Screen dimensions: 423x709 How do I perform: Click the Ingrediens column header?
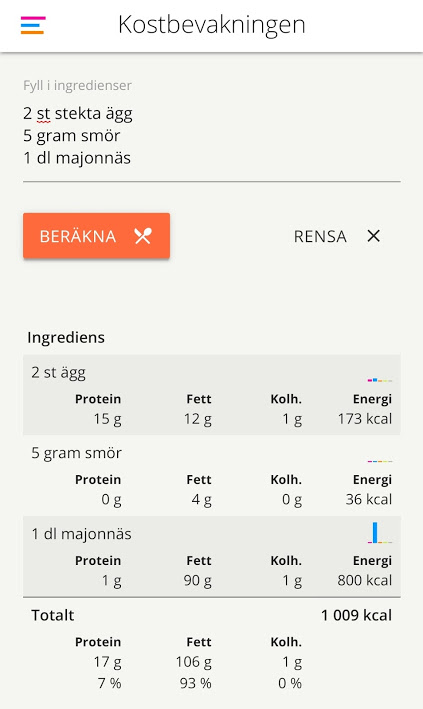click(x=66, y=337)
